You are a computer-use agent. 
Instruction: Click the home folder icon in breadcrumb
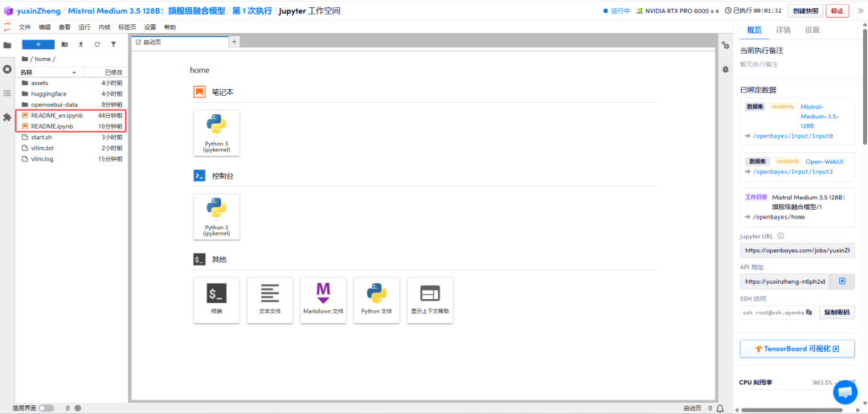[x=25, y=59]
